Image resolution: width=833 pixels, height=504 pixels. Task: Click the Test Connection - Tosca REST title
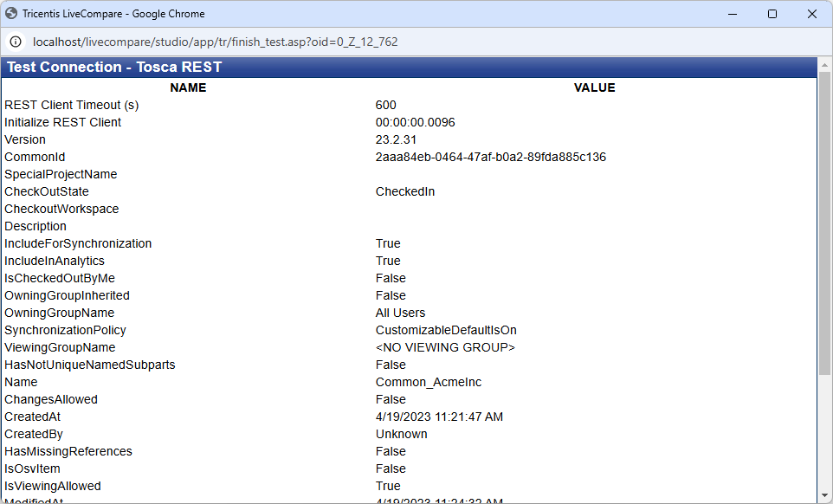[x=114, y=67]
